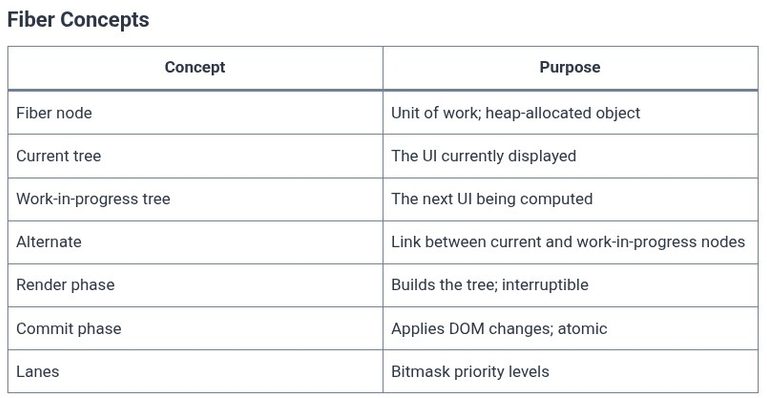Click 'Bitmask priority levels' cell
This screenshot has height=398, width=767.
pos(570,371)
